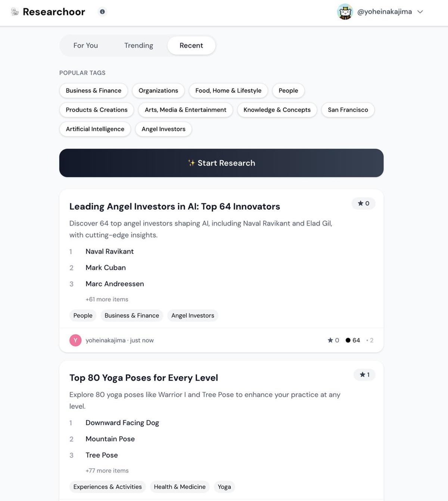Toggle the Knowledge & Concepts tag filter
Image resolution: width=448 pixels, height=501 pixels.
277,110
